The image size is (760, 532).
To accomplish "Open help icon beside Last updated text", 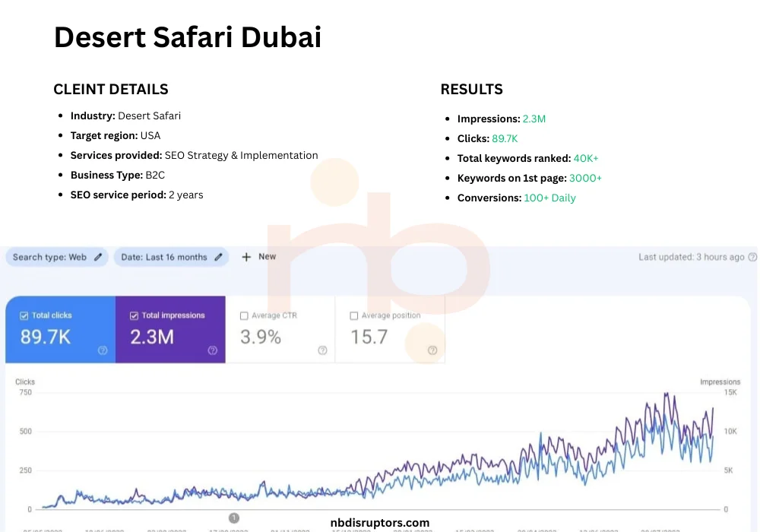I will (x=752, y=257).
